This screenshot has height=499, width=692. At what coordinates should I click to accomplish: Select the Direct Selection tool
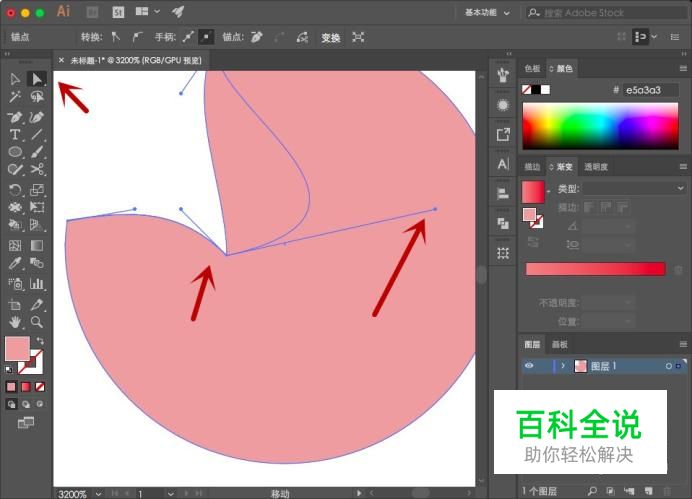pos(37,79)
